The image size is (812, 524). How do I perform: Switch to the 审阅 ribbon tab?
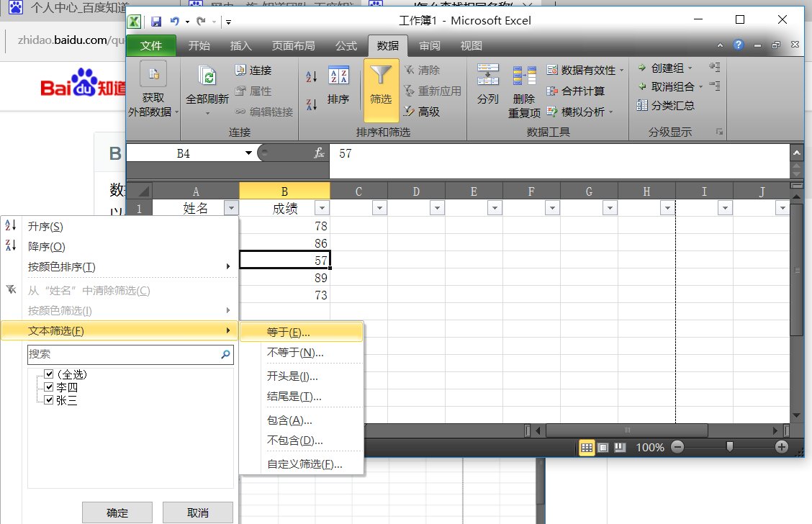click(x=429, y=45)
